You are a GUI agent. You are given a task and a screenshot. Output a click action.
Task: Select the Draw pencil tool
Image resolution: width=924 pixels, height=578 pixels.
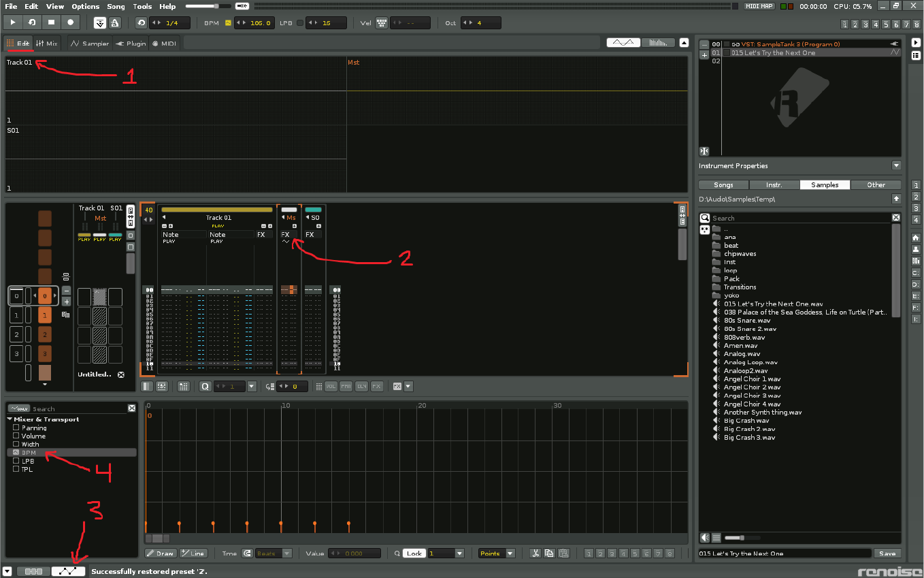pos(161,553)
